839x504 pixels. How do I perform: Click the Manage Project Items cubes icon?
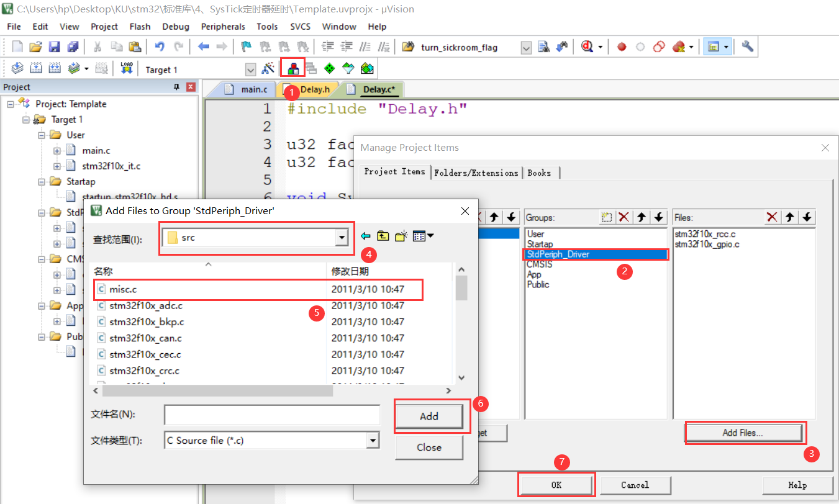(x=293, y=68)
